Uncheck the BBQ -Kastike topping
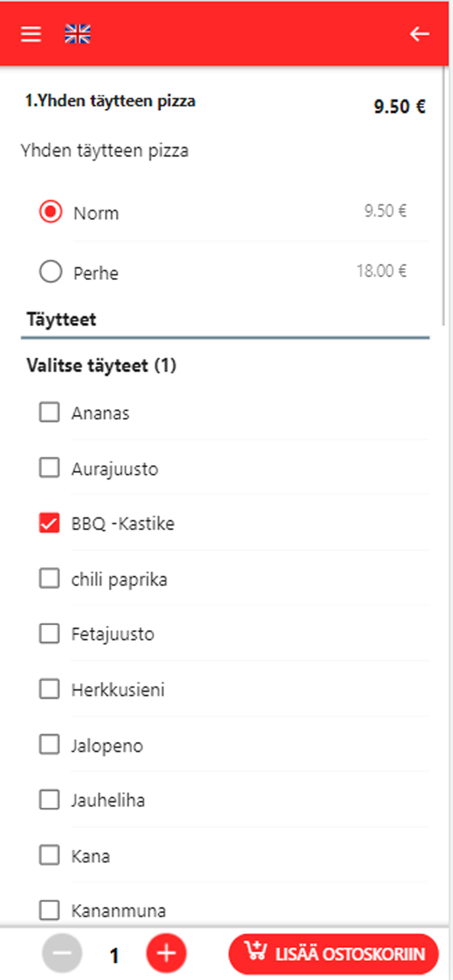The image size is (453, 980). click(50, 523)
